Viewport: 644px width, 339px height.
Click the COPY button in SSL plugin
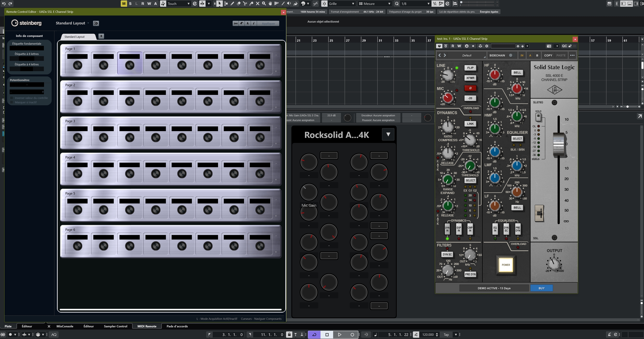pyautogui.click(x=548, y=55)
